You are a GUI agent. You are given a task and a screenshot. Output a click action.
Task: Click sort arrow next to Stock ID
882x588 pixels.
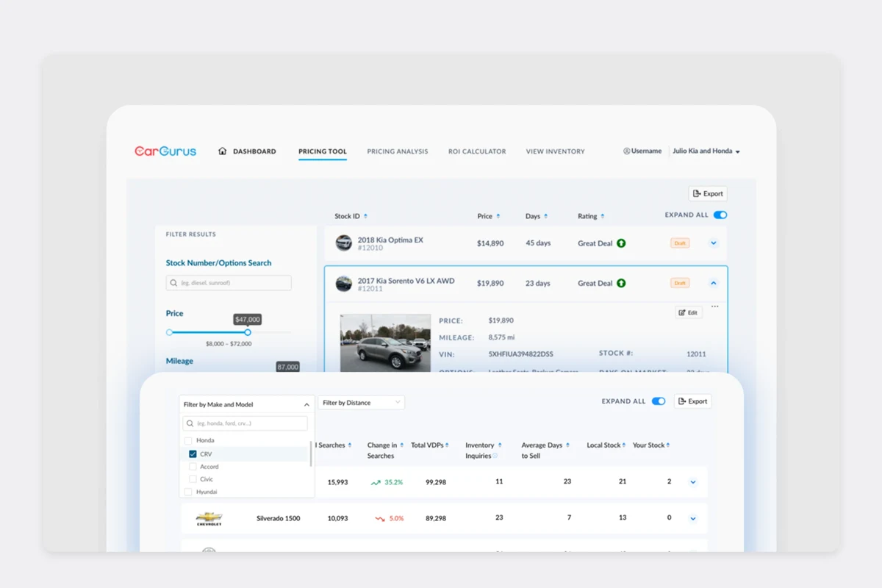point(365,216)
